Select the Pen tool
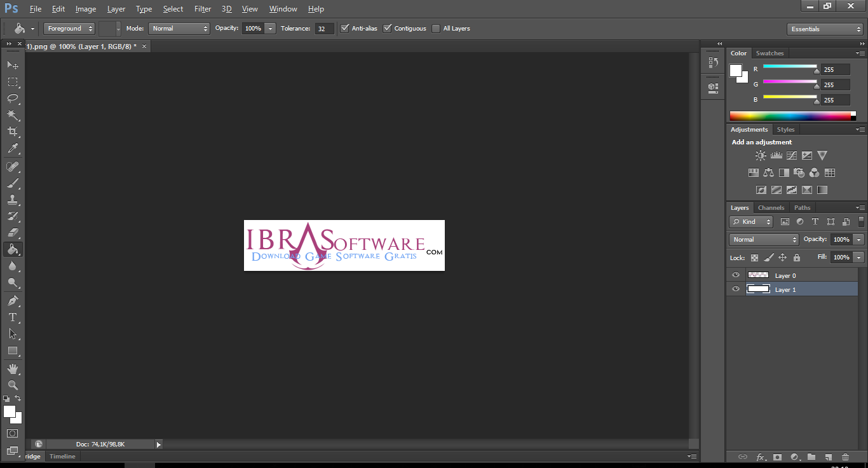 point(13,300)
